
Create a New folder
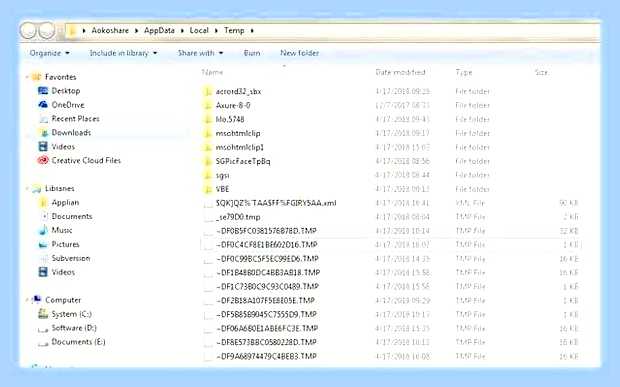(299, 53)
